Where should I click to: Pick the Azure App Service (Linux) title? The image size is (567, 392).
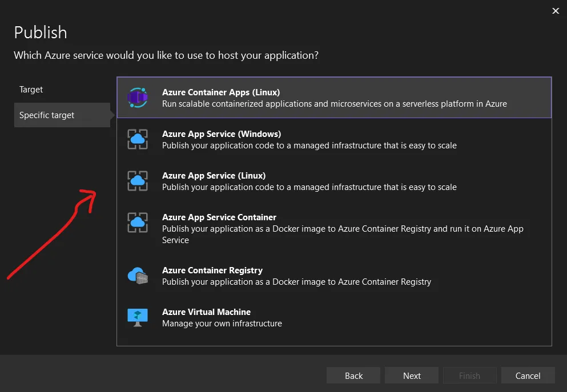coord(214,176)
